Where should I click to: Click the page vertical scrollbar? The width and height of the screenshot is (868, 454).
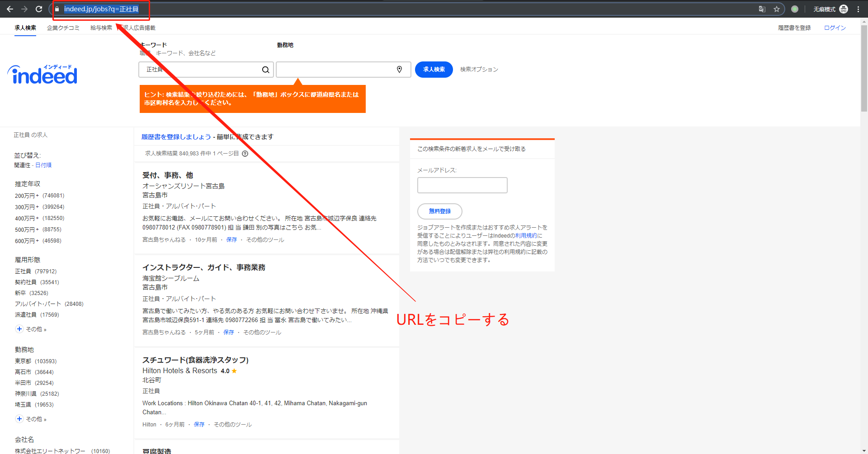pyautogui.click(x=864, y=68)
